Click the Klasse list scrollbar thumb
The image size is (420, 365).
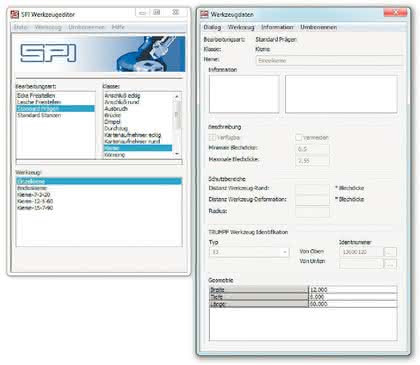click(x=177, y=115)
